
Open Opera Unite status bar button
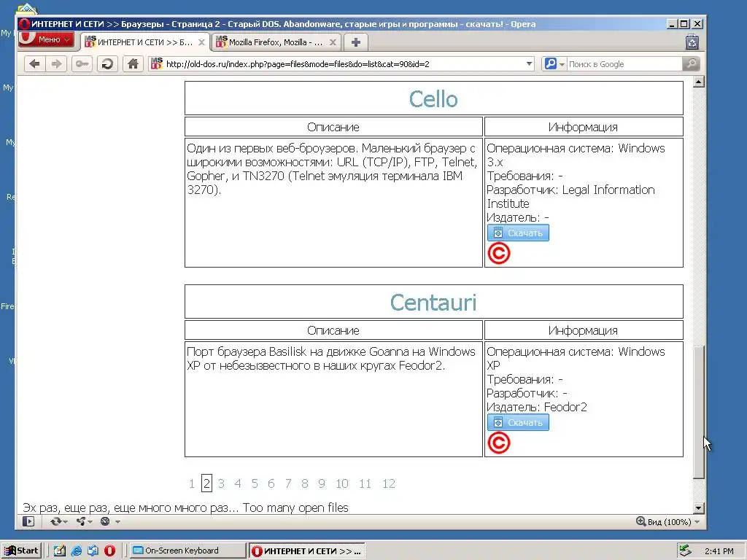click(83, 521)
